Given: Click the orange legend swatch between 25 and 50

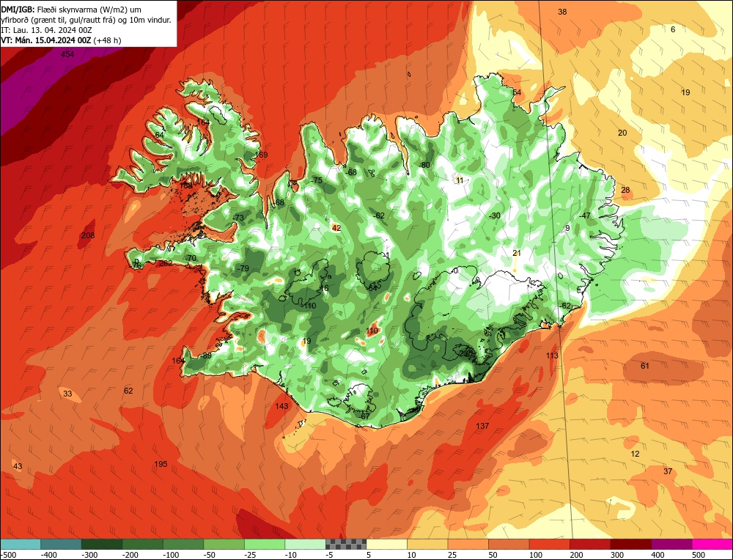Looking at the screenshot, I should click(468, 544).
